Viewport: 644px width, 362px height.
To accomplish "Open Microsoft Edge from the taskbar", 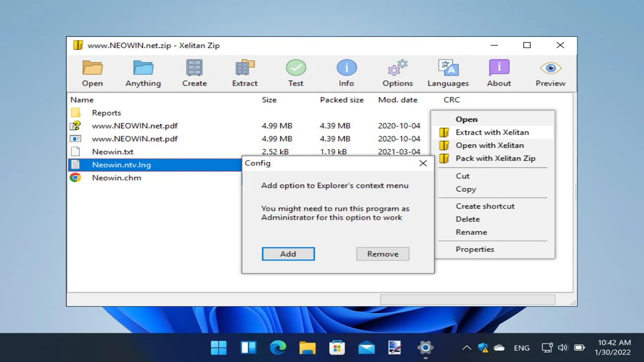I will 278,347.
